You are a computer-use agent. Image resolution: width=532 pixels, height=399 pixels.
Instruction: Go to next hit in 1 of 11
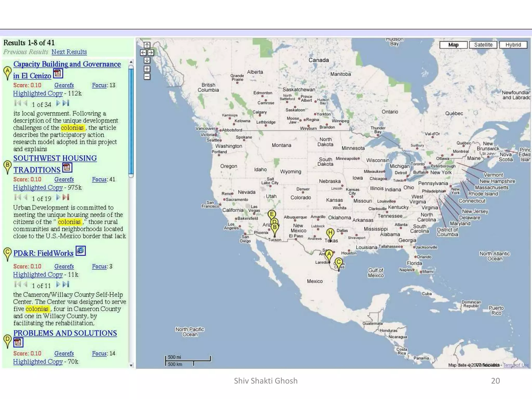coord(58,284)
